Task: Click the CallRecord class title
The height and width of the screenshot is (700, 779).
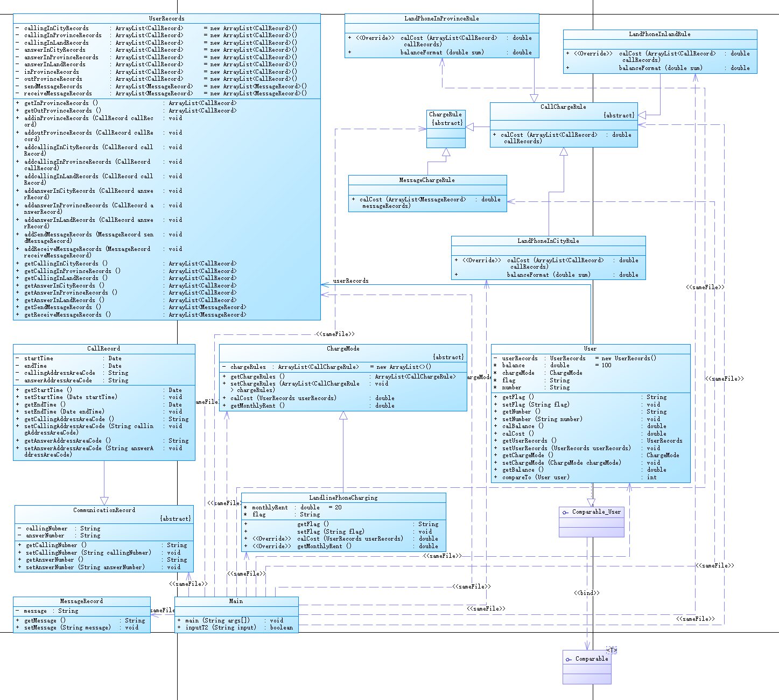Action: 104,349
